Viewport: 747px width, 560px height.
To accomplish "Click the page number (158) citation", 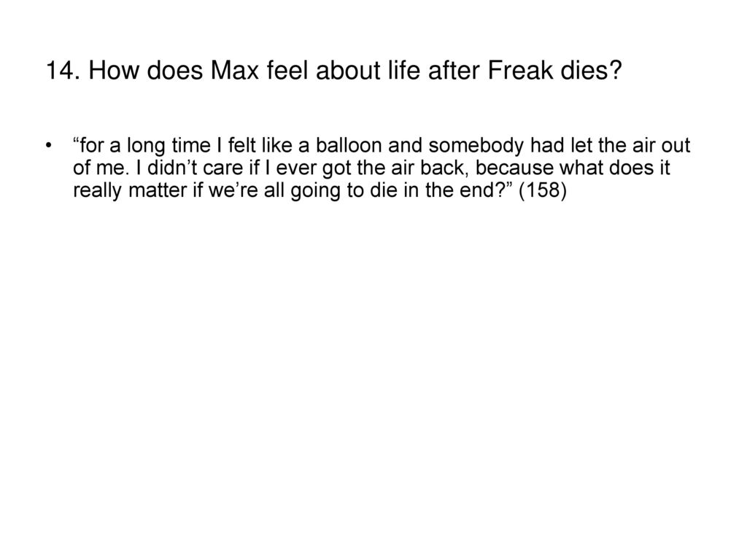I will pyautogui.click(x=543, y=190).
